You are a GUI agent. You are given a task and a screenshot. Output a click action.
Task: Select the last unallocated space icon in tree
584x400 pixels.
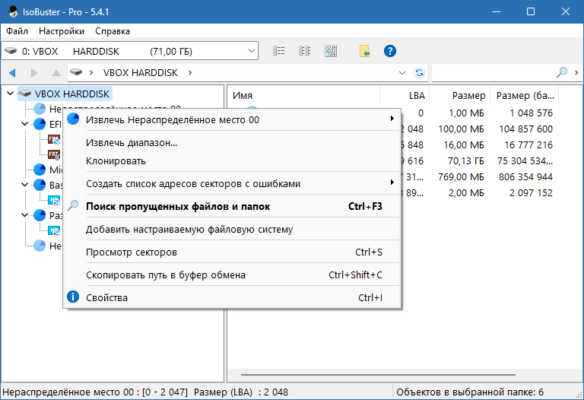[39, 246]
